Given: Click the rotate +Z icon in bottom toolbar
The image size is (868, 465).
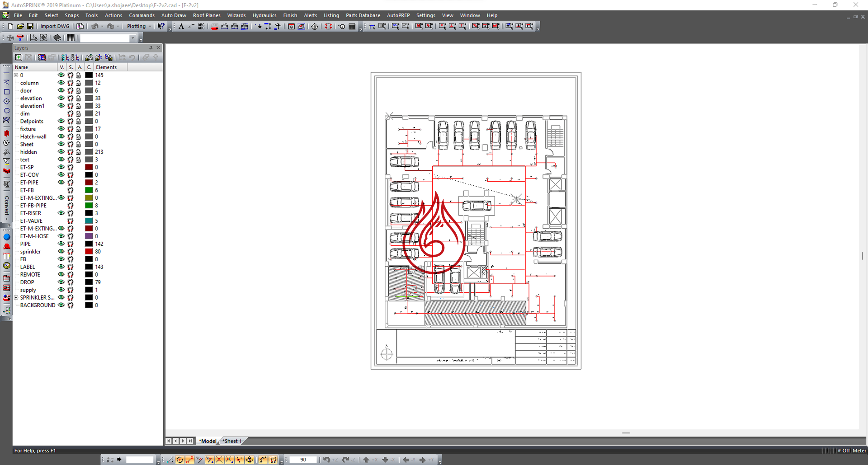Looking at the screenshot, I should click(x=330, y=460).
